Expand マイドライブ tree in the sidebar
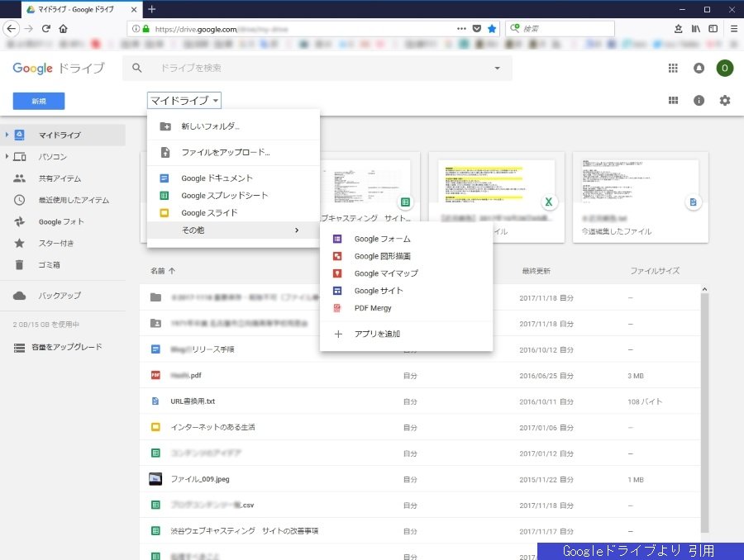Viewport: 744px width, 560px height. [7, 135]
